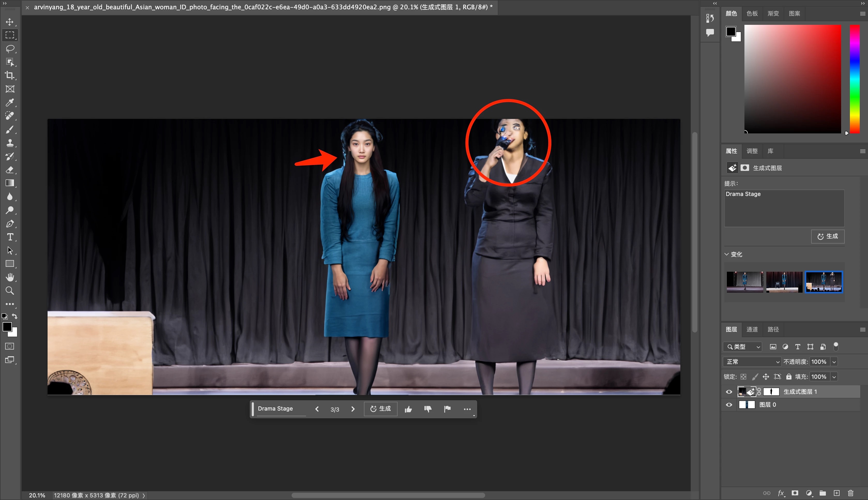The image size is (868, 500).
Task: Toggle the lock all layer button
Action: click(789, 377)
